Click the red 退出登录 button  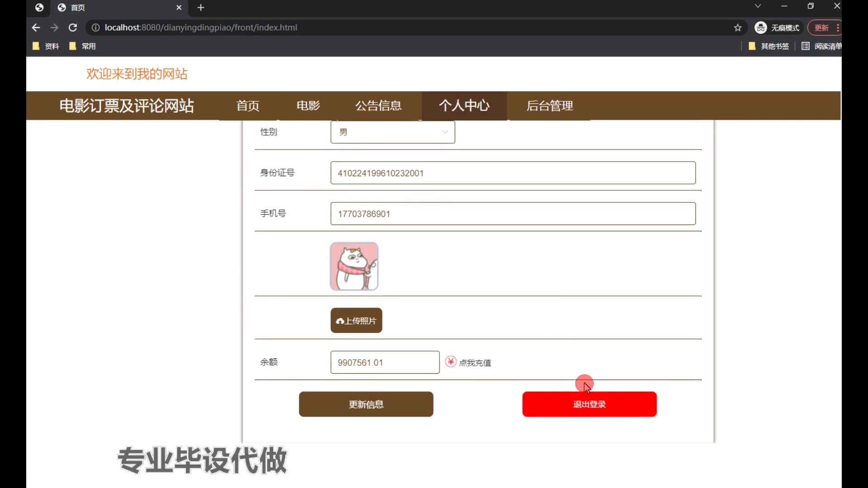click(589, 404)
